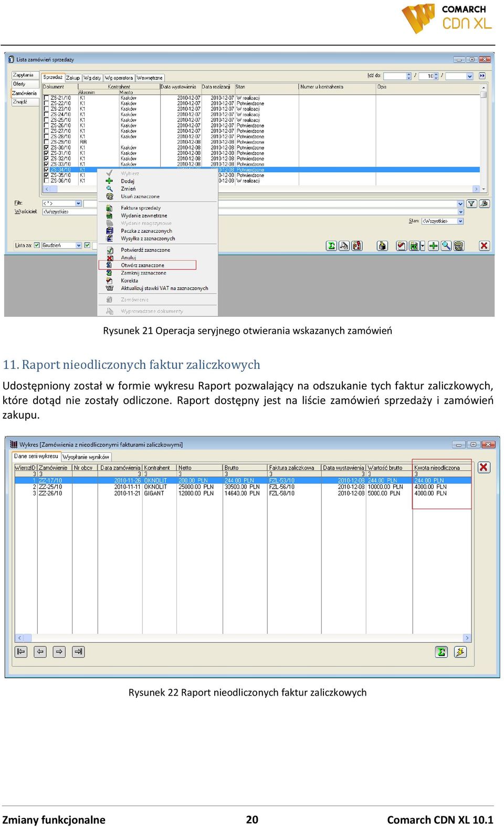Click the filter funnel icon
Image resolution: width=504 pixels, height=827 pixels.
471,204
